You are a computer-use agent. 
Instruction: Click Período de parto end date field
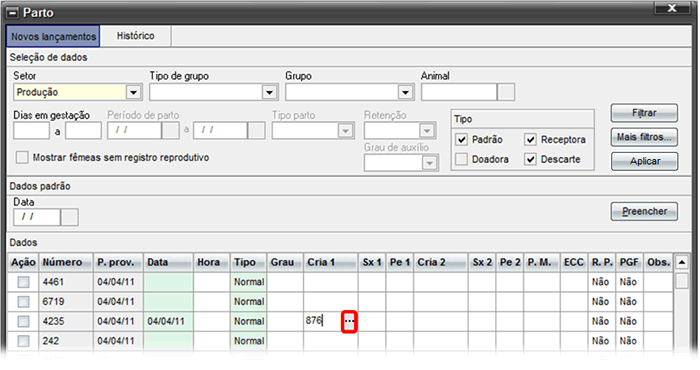coord(221,130)
